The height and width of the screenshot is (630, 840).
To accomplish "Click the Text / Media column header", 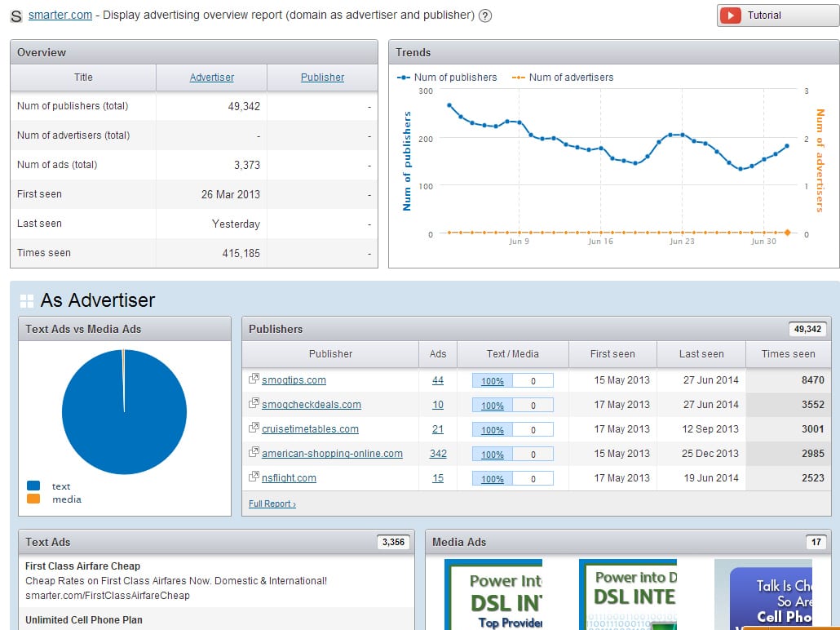I will (x=513, y=354).
